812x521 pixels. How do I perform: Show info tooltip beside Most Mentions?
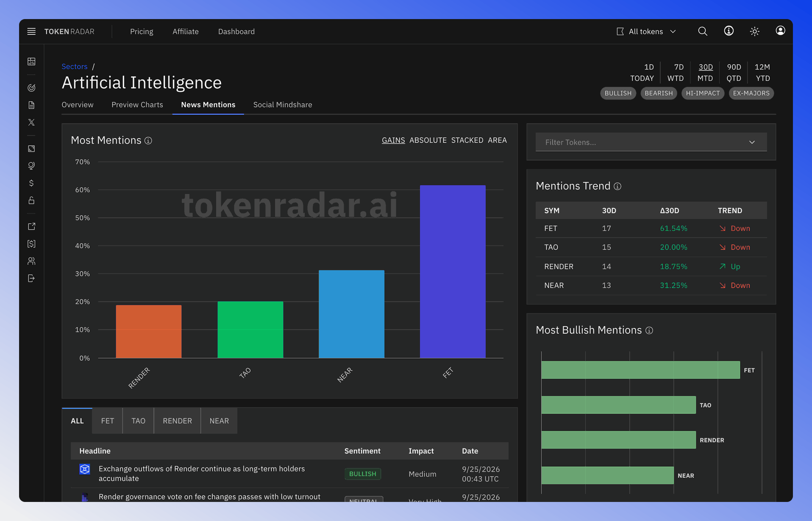[x=148, y=141]
